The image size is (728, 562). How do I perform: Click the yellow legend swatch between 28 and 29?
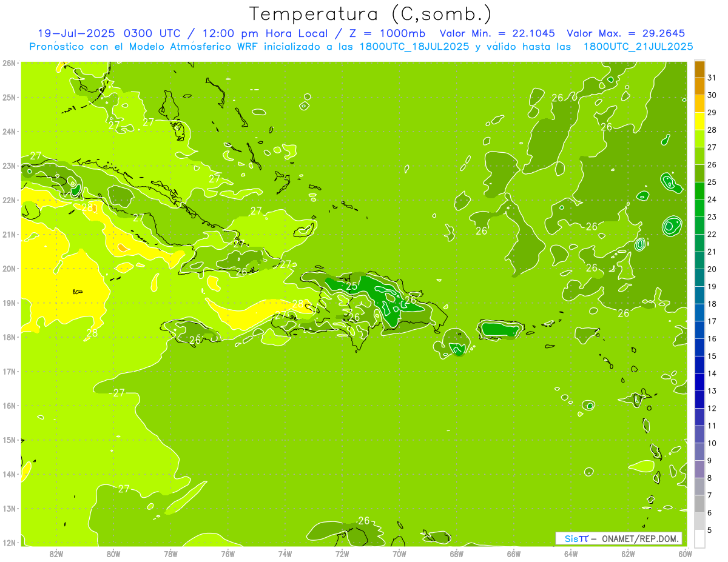coord(699,121)
